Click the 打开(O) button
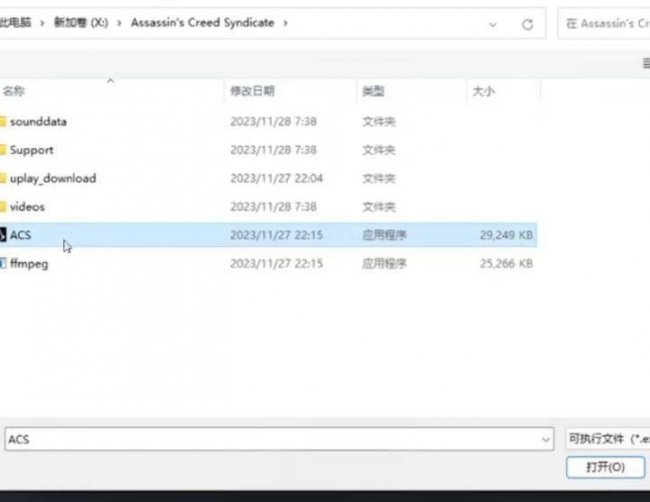 click(605, 467)
